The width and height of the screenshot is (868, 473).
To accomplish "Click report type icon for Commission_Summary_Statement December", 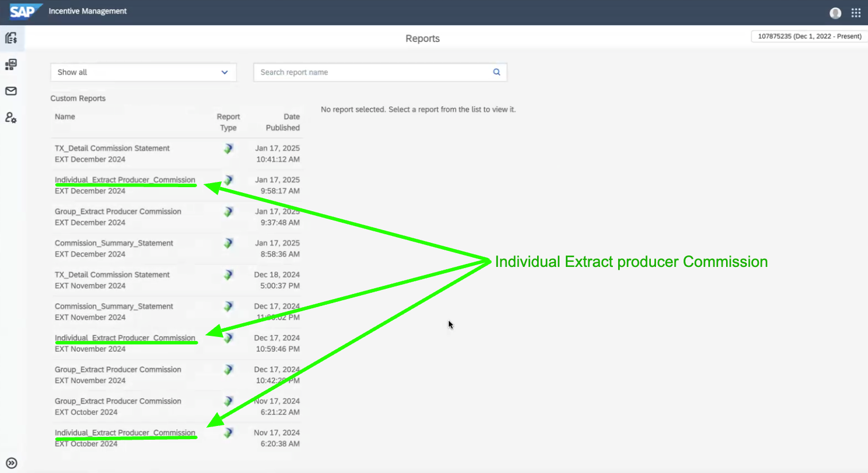I will coord(228,243).
